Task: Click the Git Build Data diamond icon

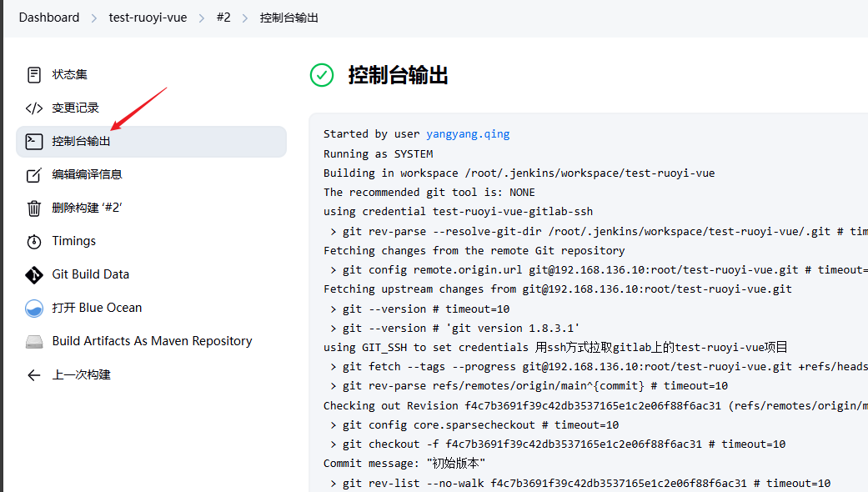Action: [x=34, y=275]
